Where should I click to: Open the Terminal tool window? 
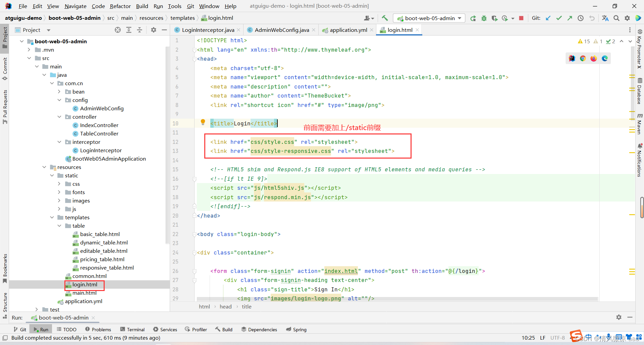[x=132, y=329]
